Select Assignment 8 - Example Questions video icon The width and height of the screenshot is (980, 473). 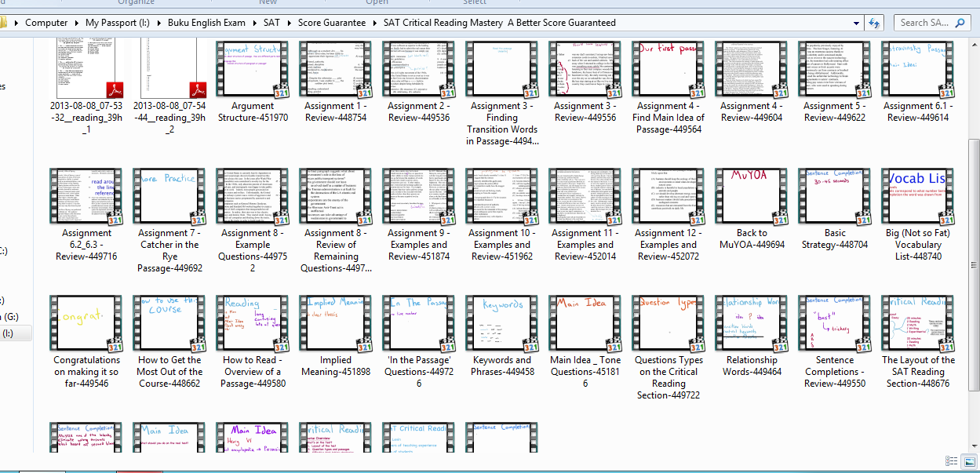coord(253,196)
